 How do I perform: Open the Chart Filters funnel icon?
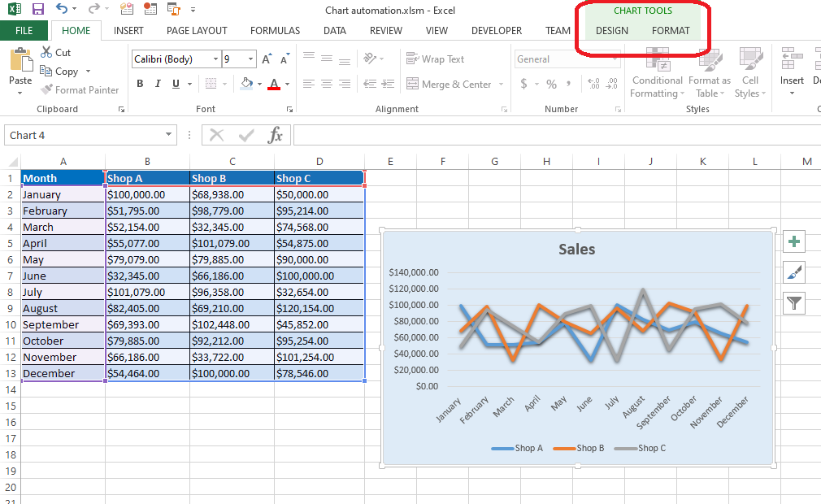click(x=793, y=303)
